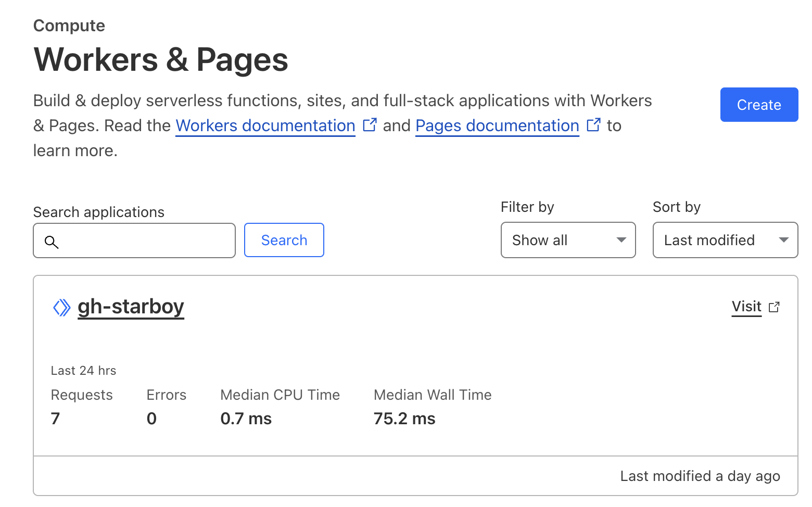Click the Create button
The width and height of the screenshot is (812, 507).
pyautogui.click(x=759, y=105)
